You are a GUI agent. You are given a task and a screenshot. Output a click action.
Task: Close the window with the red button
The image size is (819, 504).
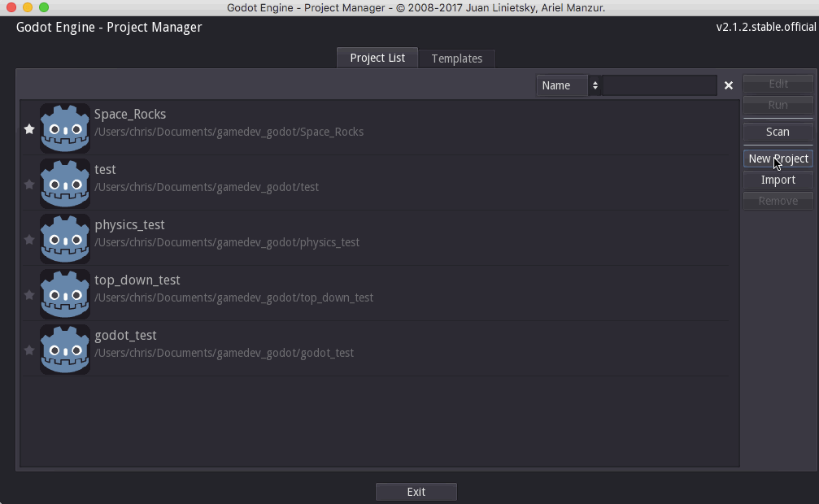coord(11,7)
